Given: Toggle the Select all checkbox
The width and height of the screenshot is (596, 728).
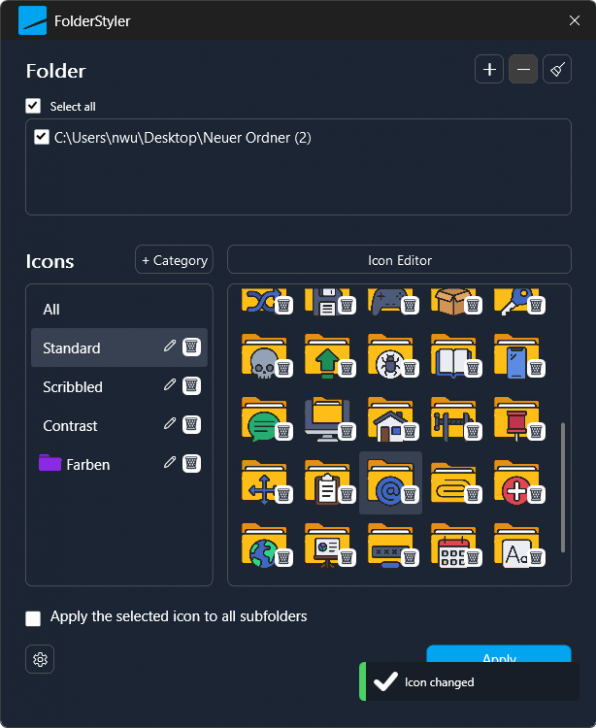Looking at the screenshot, I should pyautogui.click(x=33, y=106).
